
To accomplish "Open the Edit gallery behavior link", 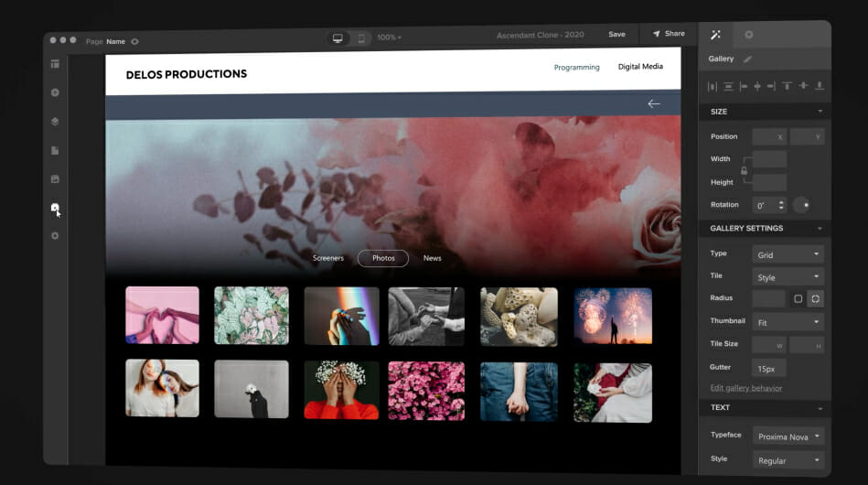I will [745, 388].
